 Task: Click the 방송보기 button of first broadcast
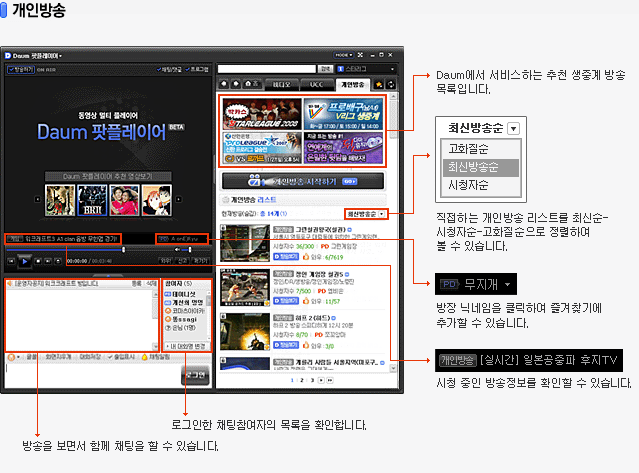tap(286, 257)
